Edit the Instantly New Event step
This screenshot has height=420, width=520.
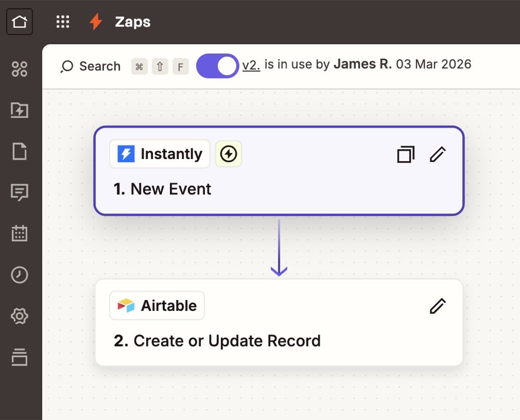click(x=438, y=154)
